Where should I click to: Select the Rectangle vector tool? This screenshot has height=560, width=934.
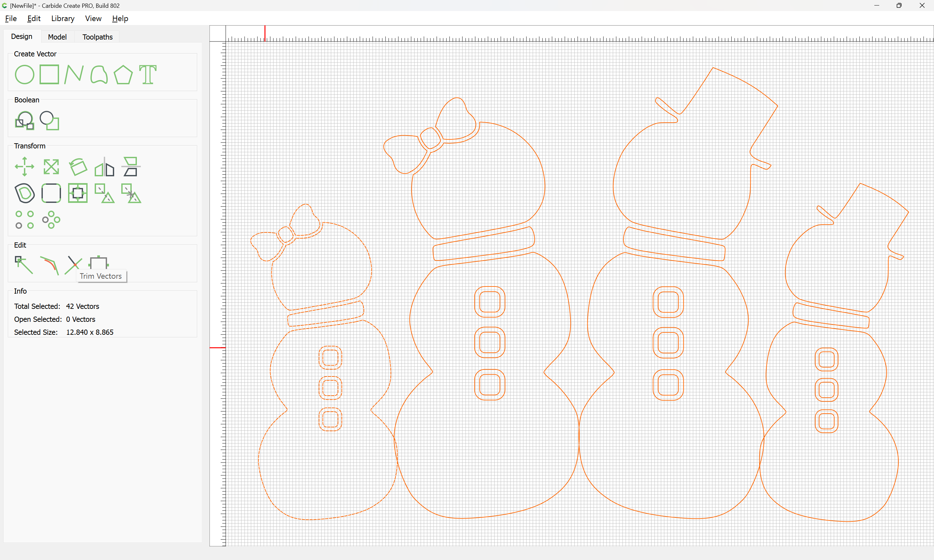[49, 74]
